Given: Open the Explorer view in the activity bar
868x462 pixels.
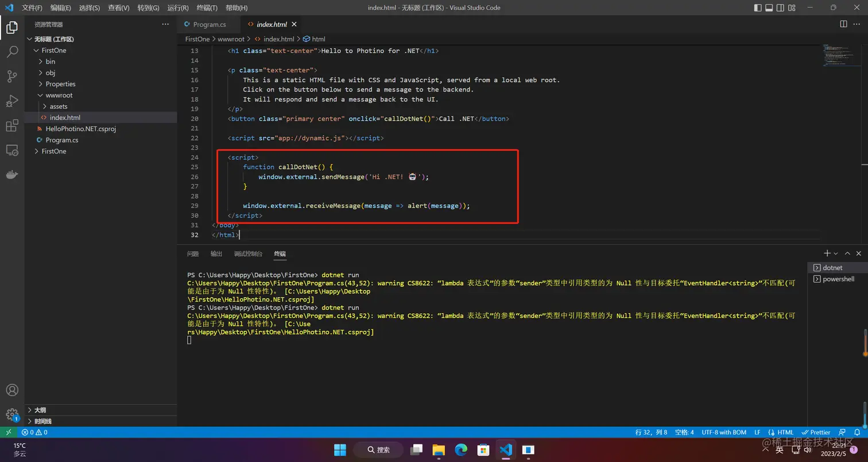Looking at the screenshot, I should click(x=12, y=27).
